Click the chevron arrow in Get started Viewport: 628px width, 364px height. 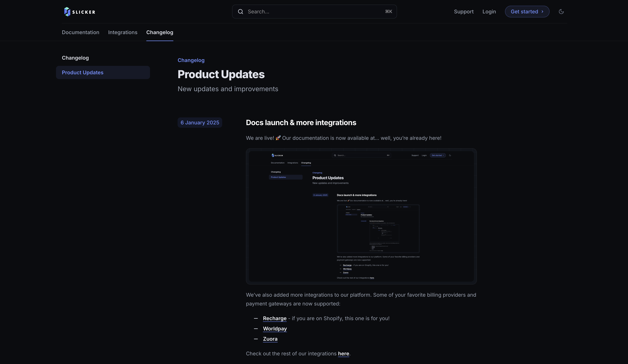point(542,11)
